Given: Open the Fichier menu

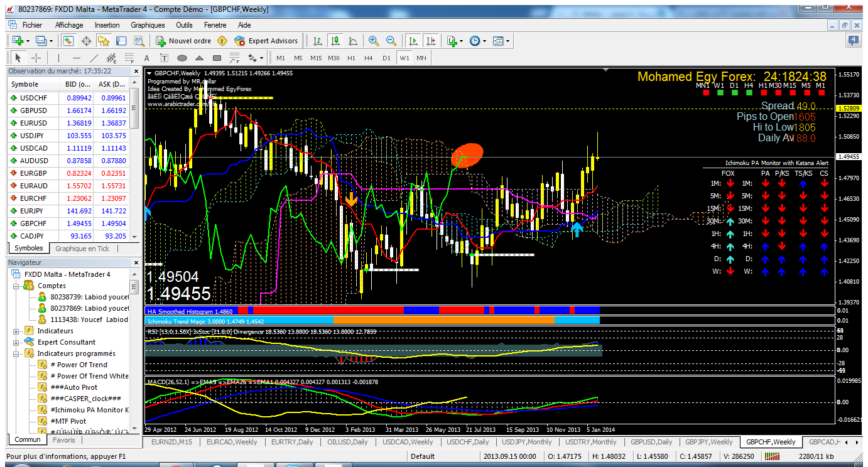Looking at the screenshot, I should [32, 25].
